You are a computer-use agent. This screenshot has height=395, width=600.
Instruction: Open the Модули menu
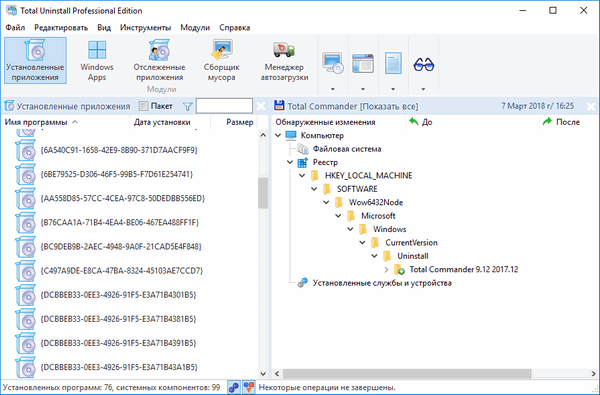tap(195, 28)
